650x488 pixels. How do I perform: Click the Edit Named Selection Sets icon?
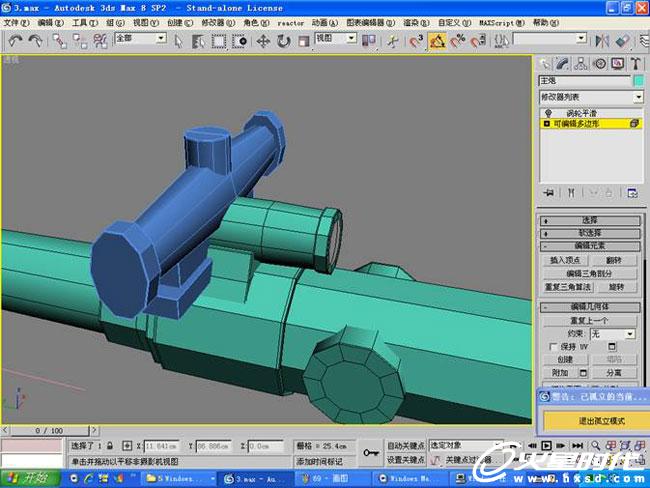coord(502,41)
